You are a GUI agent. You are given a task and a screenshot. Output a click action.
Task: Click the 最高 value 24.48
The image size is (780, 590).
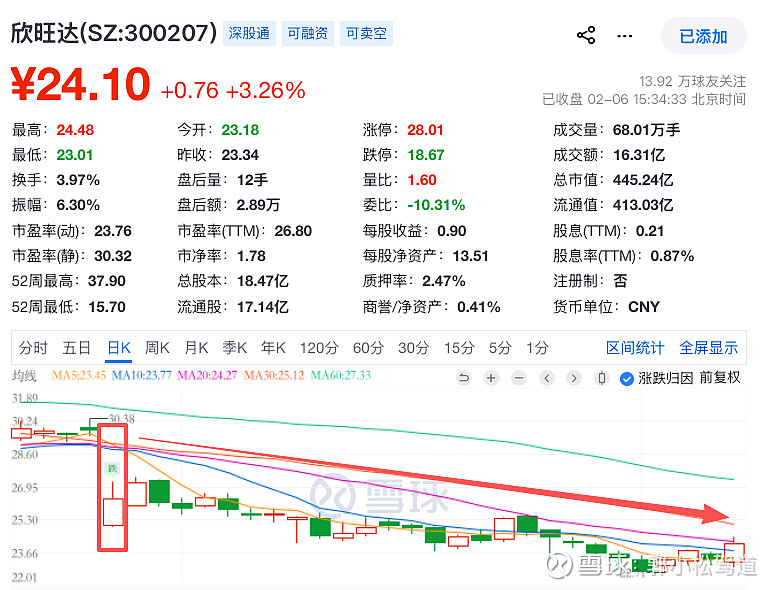75,130
